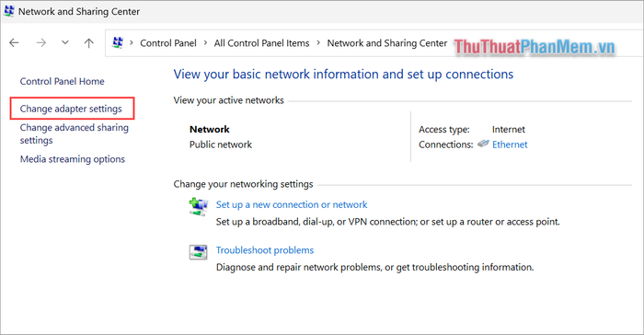Open the recent locations dropdown chevron
The width and height of the screenshot is (644, 335).
click(65, 42)
